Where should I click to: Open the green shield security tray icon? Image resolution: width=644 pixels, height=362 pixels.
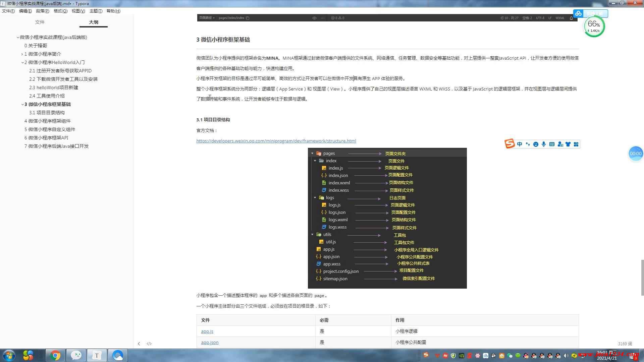[x=453, y=356]
